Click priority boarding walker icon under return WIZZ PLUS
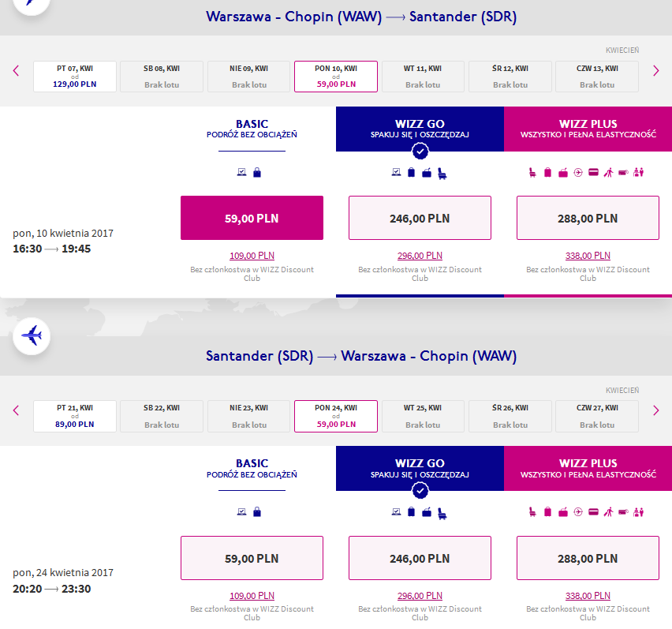 click(x=609, y=512)
